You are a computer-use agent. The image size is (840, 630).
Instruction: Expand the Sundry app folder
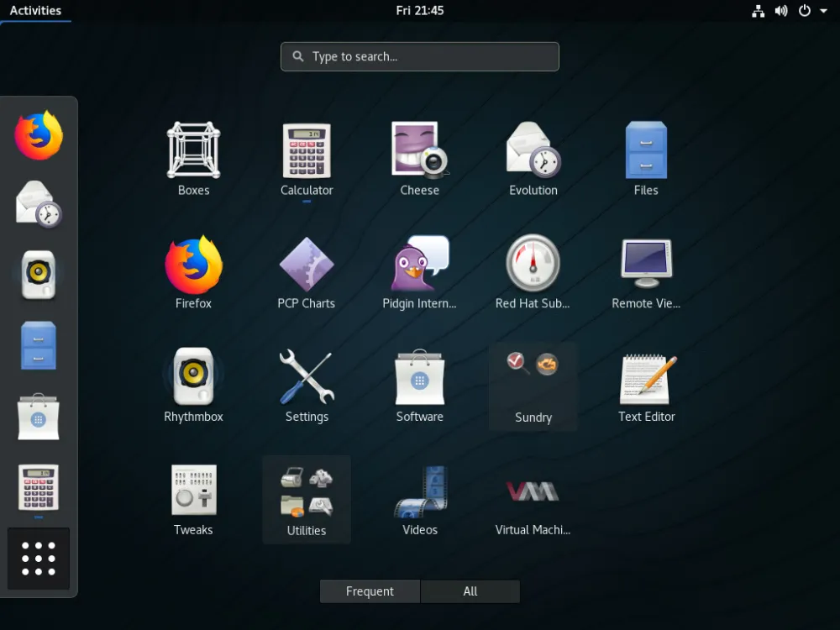coord(533,380)
